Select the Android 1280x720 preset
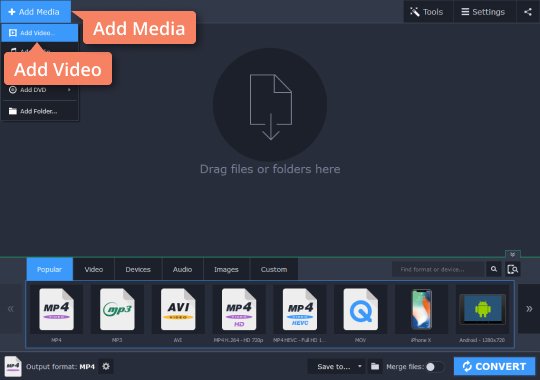 click(482, 315)
